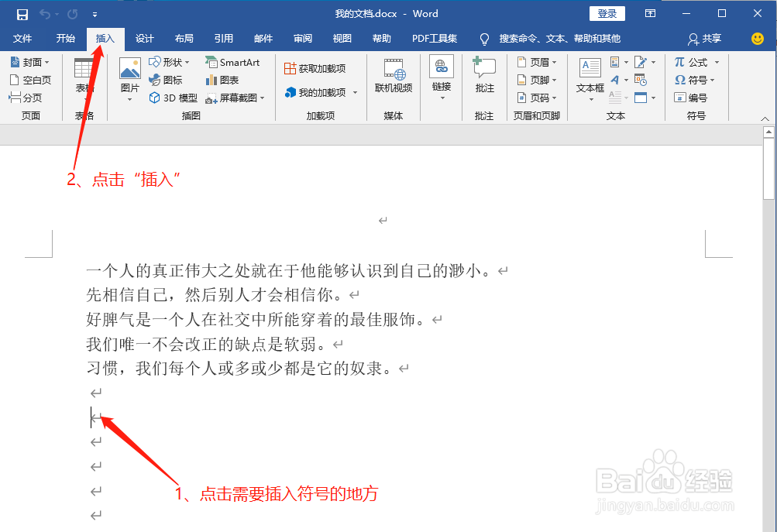
Task: Open the 屏幕截图 Screenshot dropdown
Action: (236, 98)
